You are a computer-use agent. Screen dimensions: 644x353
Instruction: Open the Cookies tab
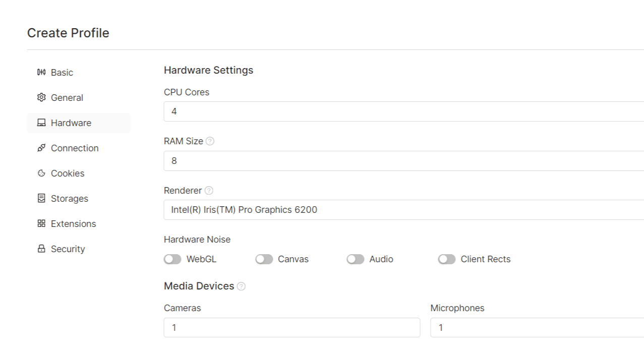tap(79, 173)
